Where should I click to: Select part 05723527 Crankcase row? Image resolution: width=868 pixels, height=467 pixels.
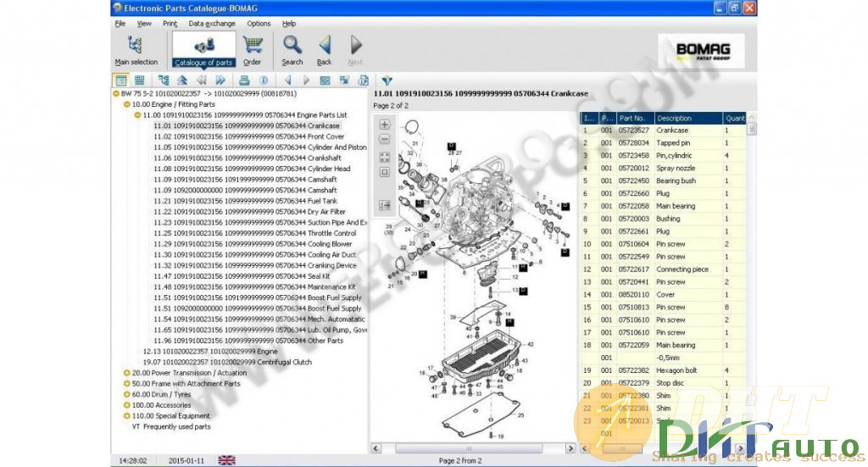click(663, 131)
